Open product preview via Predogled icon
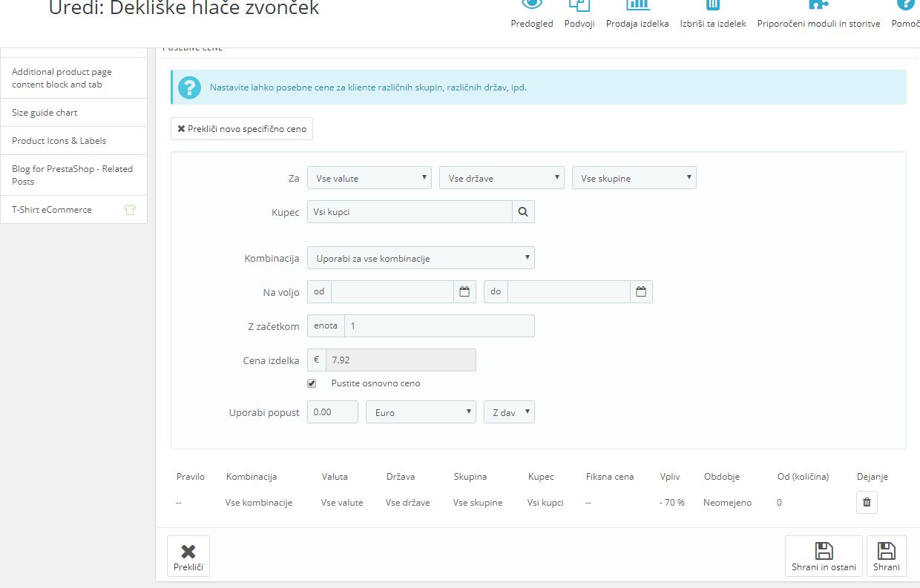 pyautogui.click(x=532, y=6)
